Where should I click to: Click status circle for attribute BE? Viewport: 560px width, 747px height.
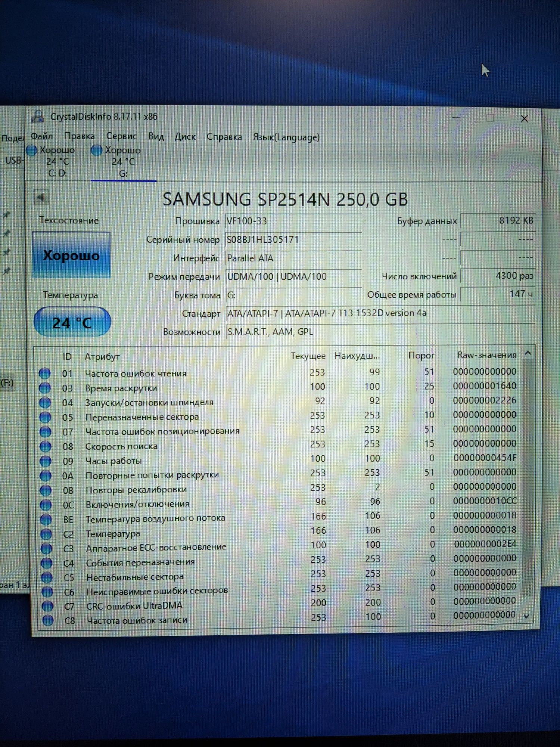(x=46, y=520)
